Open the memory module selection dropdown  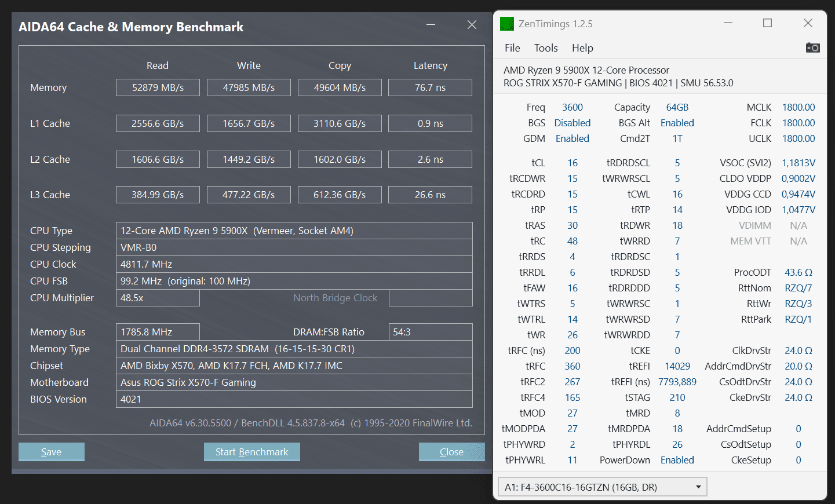pyautogui.click(x=603, y=487)
